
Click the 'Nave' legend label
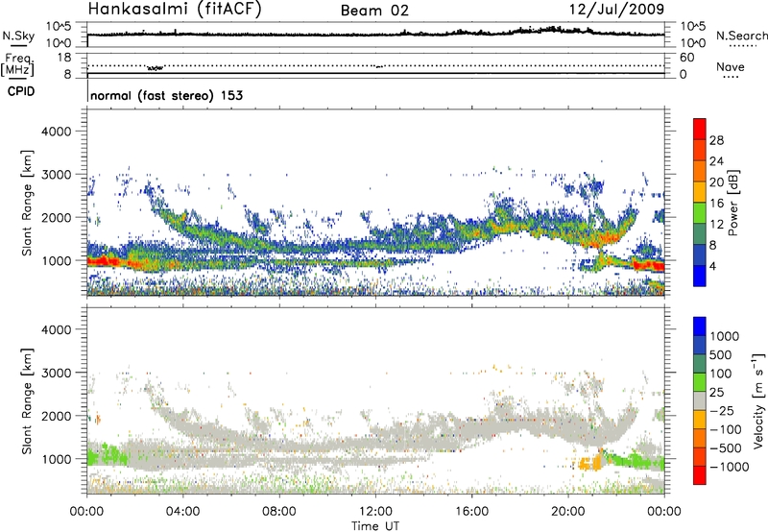click(x=731, y=66)
